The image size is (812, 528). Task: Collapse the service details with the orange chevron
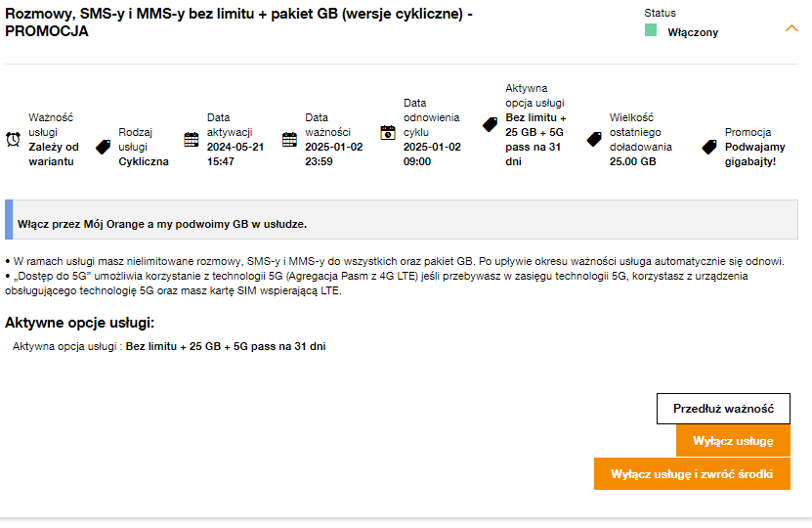coord(791,28)
